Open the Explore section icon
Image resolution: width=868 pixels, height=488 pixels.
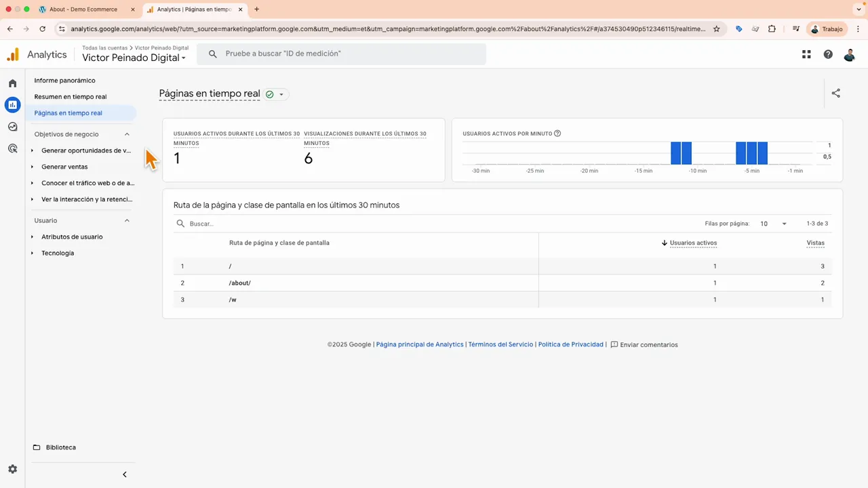pyautogui.click(x=12, y=127)
